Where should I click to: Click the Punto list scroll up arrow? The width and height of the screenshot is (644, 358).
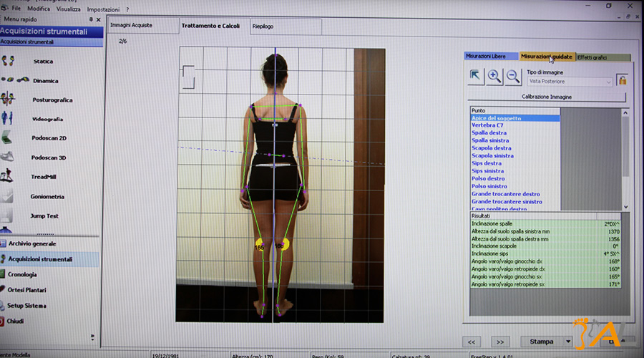point(625,112)
